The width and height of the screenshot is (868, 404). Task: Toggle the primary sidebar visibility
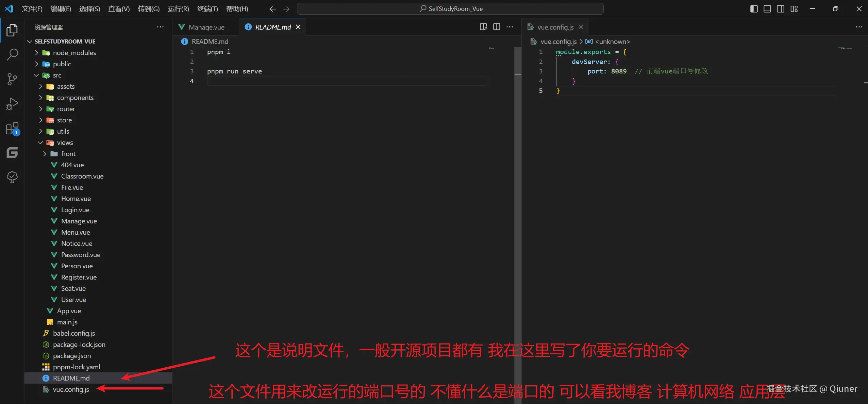point(754,9)
